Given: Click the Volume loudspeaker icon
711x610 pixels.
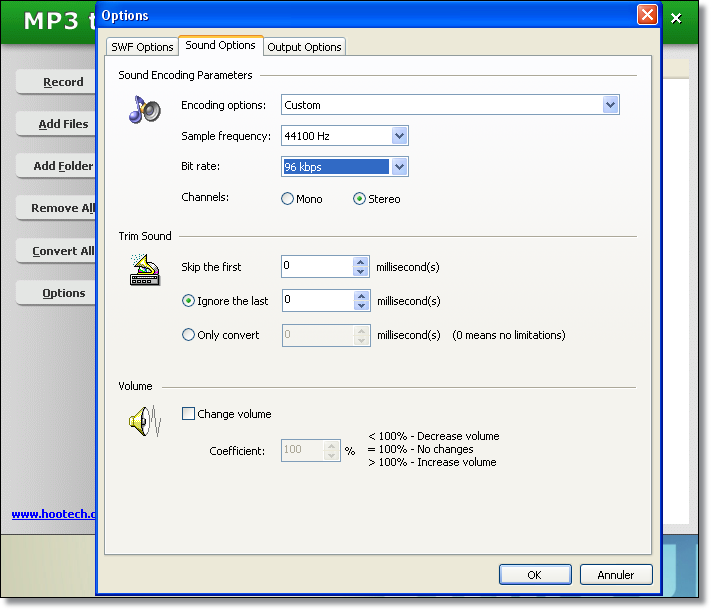Looking at the screenshot, I should pyautogui.click(x=144, y=421).
